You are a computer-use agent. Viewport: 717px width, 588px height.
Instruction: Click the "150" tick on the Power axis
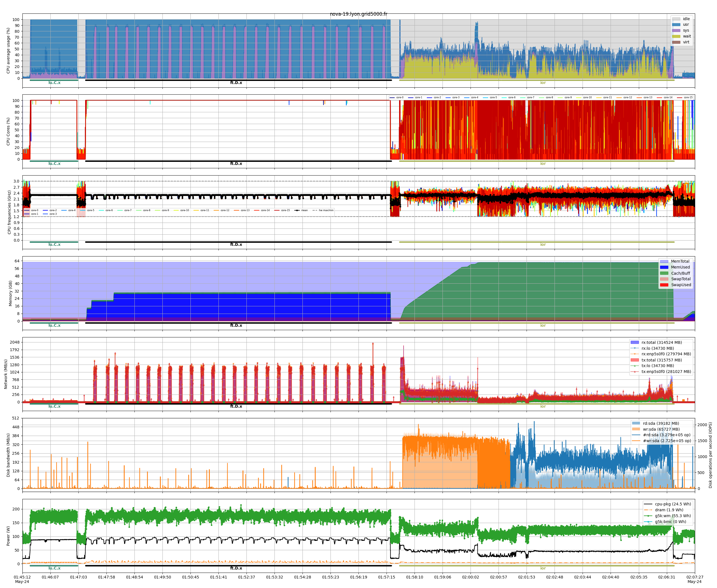click(x=16, y=523)
